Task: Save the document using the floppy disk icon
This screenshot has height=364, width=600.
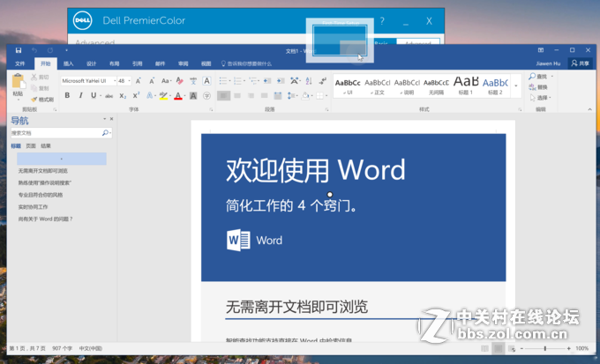Action: 19,50
